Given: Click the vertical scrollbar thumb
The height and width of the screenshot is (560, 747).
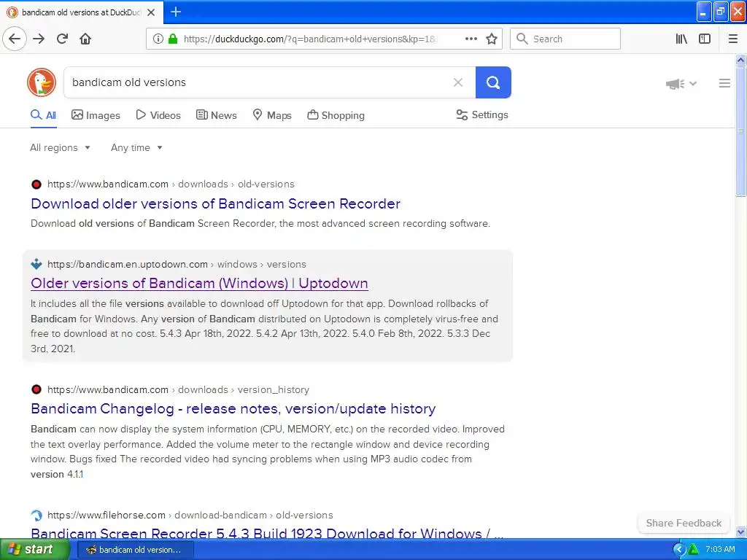Looking at the screenshot, I should (740, 131).
